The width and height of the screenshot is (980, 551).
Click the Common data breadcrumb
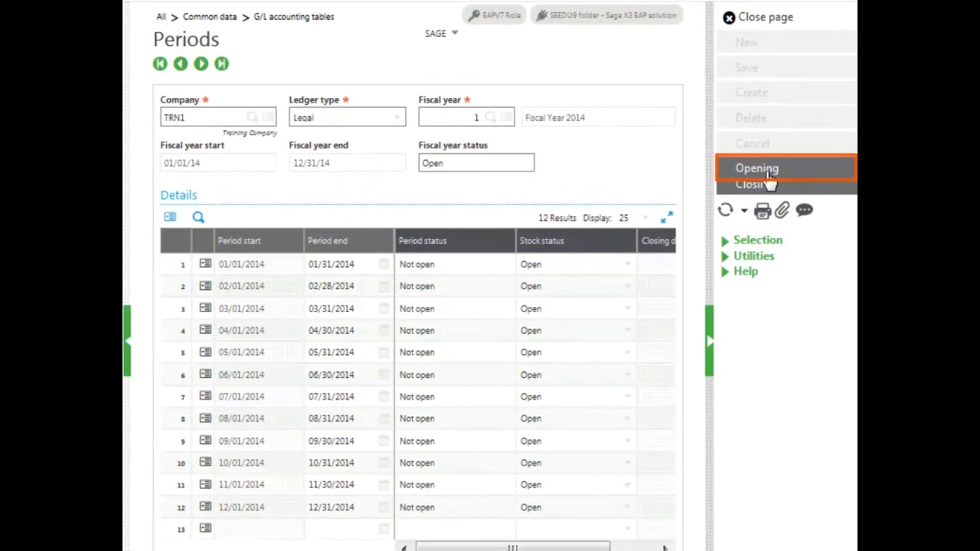[210, 17]
